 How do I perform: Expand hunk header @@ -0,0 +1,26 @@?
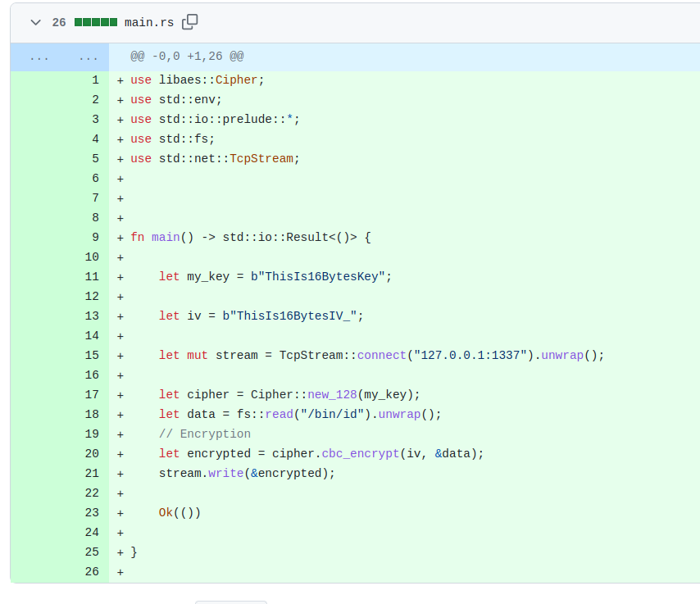tap(187, 57)
